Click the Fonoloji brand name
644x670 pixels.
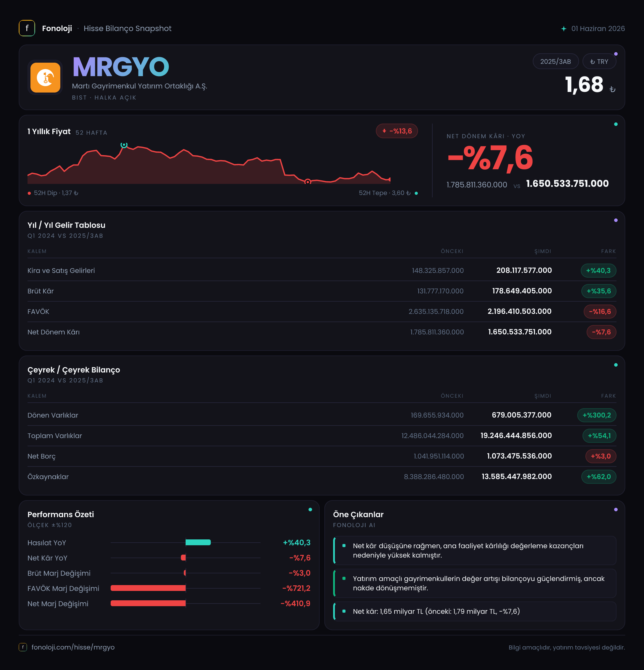pyautogui.click(x=57, y=28)
